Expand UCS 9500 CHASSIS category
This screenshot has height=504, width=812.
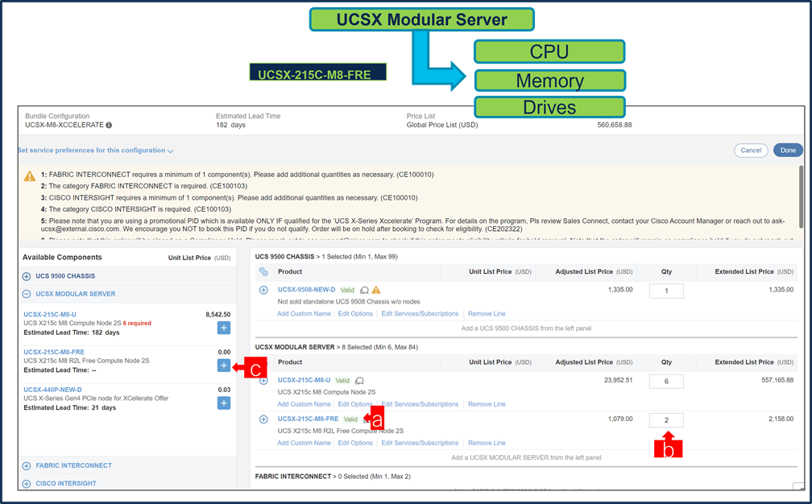27,276
